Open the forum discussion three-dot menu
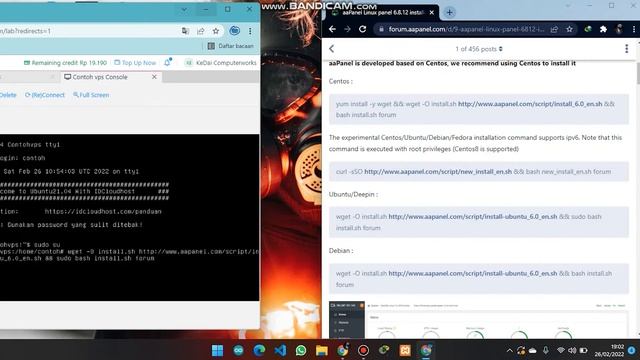The width and height of the screenshot is (640, 360). pyautogui.click(x=627, y=49)
